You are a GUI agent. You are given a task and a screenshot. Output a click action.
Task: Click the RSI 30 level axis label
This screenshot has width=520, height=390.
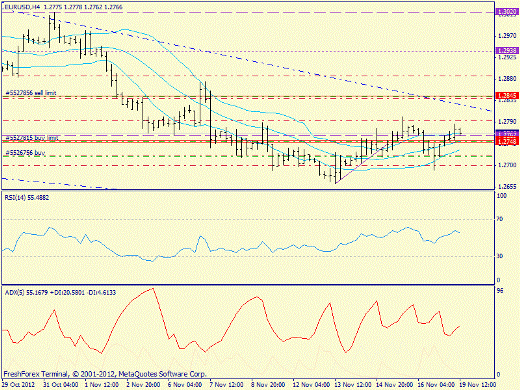click(500, 256)
